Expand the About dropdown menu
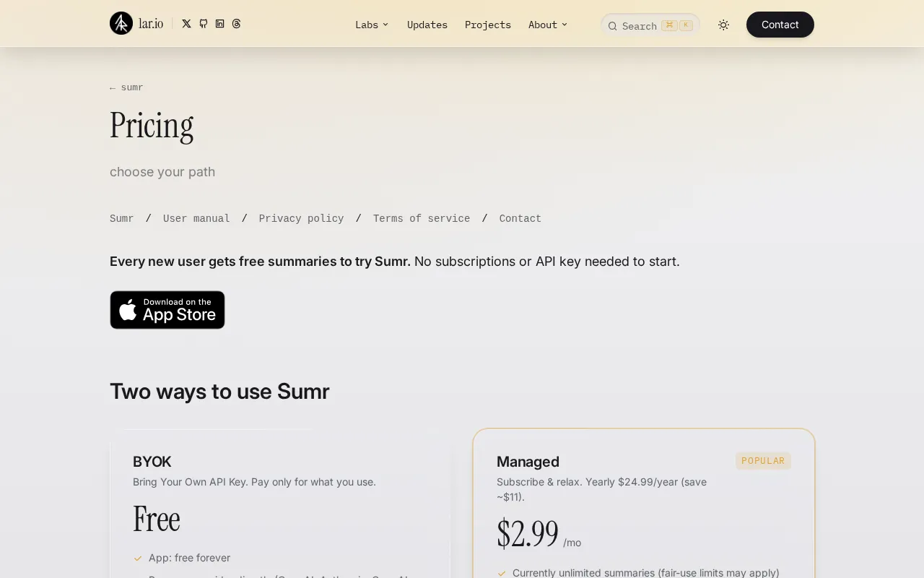 547,25
